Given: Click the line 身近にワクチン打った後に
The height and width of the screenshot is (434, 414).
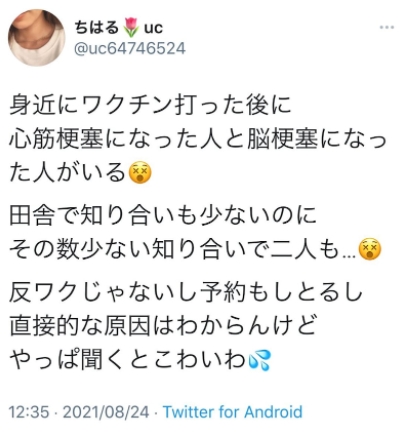Looking at the screenshot, I should click(150, 105).
